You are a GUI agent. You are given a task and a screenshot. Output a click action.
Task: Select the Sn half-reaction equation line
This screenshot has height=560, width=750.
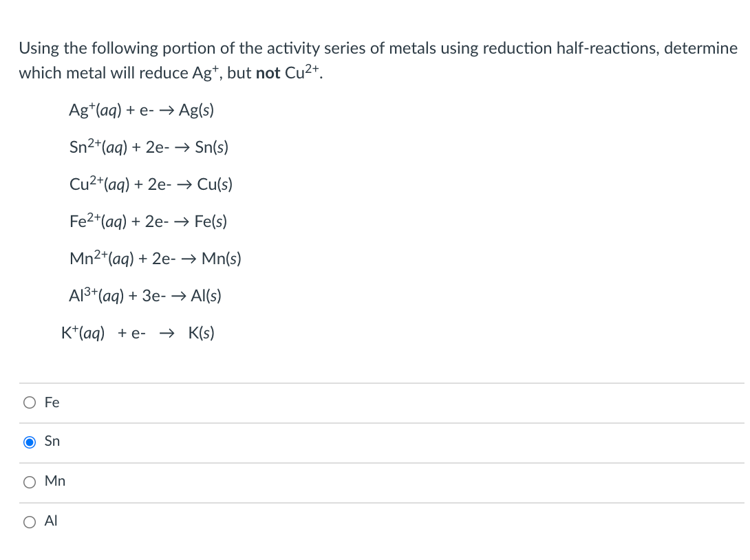point(148,147)
